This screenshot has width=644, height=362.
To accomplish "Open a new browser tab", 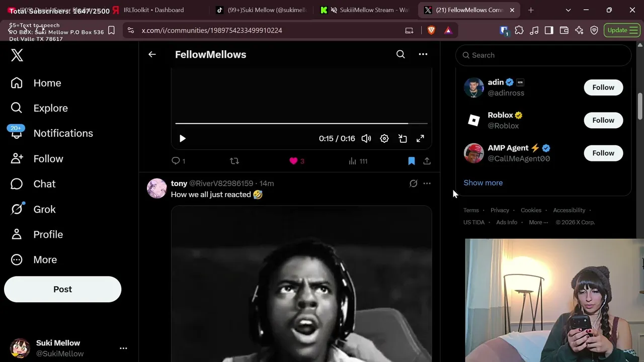I will 531,10.
